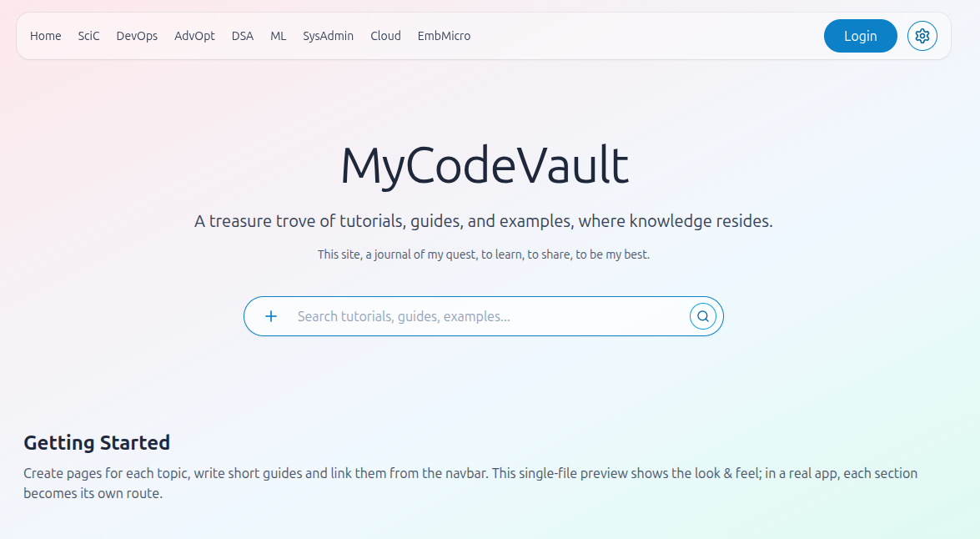Open the settings gear icon

tap(922, 36)
